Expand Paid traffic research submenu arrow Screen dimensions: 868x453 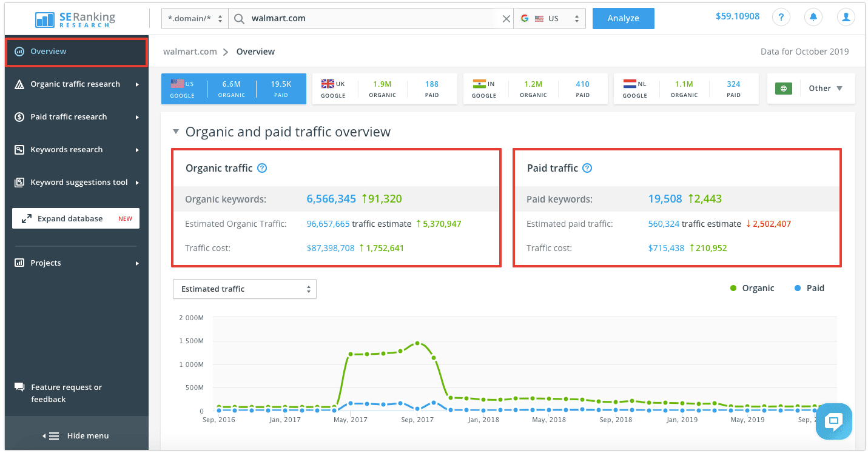pos(138,117)
